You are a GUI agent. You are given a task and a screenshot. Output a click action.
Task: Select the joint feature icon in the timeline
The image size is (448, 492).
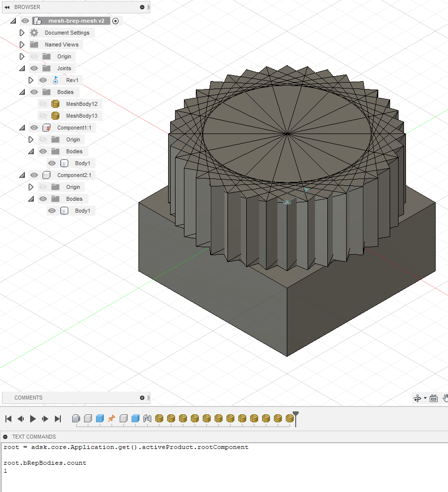(x=146, y=418)
